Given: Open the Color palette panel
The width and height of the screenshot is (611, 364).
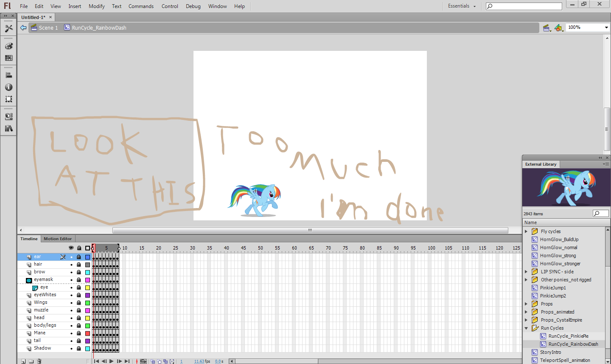Looking at the screenshot, I should tap(8, 46).
